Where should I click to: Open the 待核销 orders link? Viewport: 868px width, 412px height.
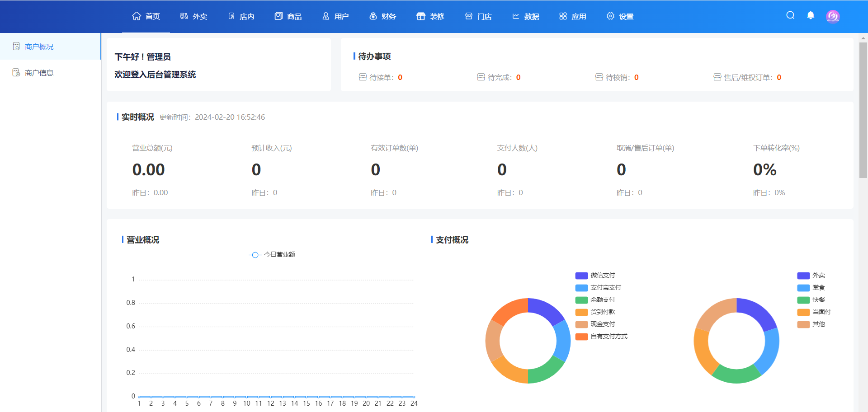click(617, 77)
